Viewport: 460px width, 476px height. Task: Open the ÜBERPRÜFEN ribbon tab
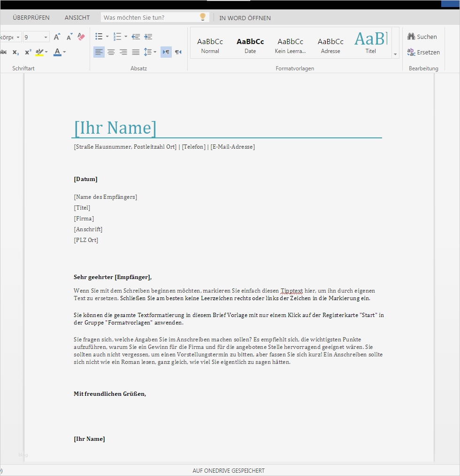(31, 17)
